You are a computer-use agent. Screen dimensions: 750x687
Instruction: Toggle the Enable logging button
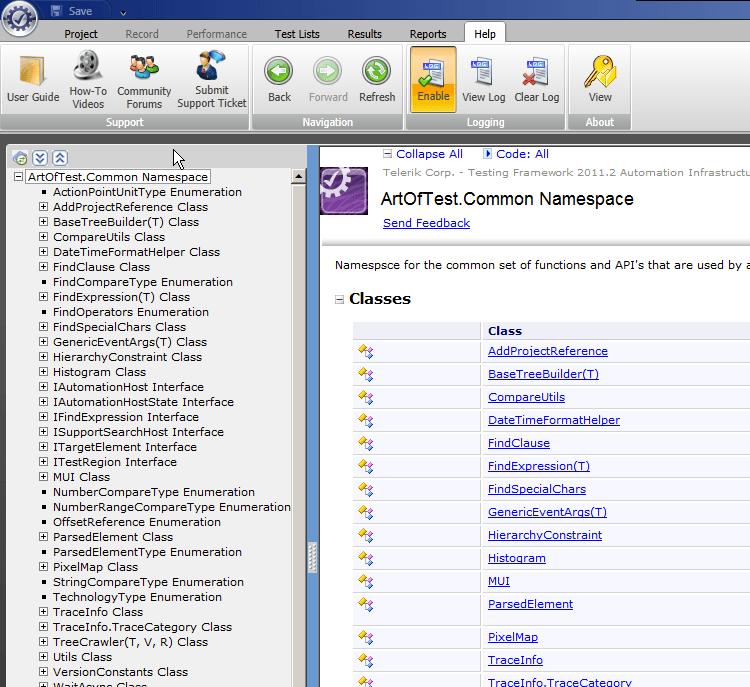click(x=433, y=79)
